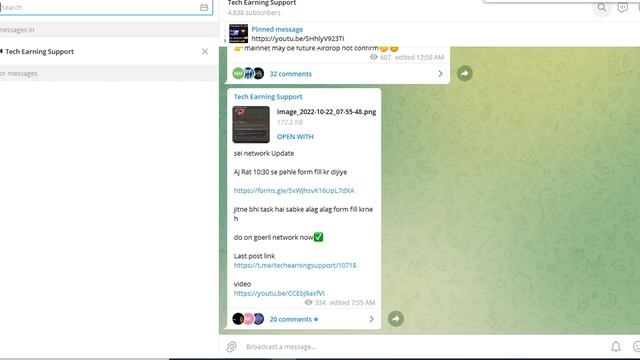Open the calendar icon in the search field
The image size is (640, 360).
(204, 7)
